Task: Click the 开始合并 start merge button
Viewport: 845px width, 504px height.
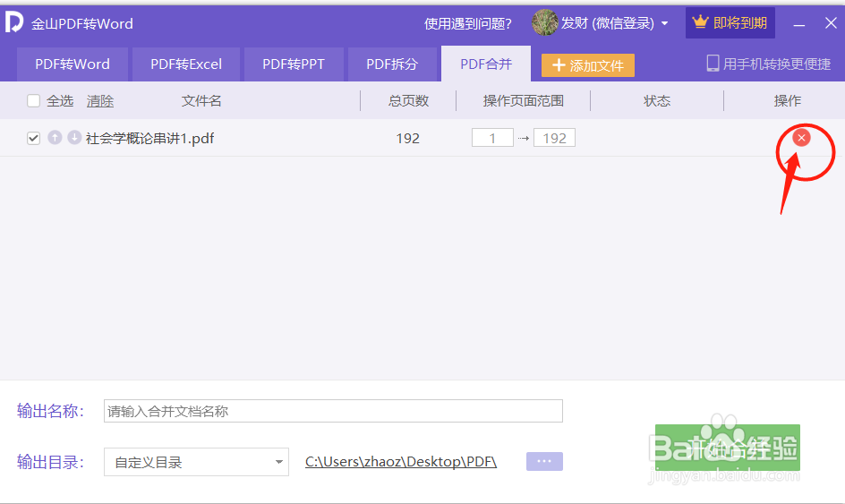Action: [728, 448]
